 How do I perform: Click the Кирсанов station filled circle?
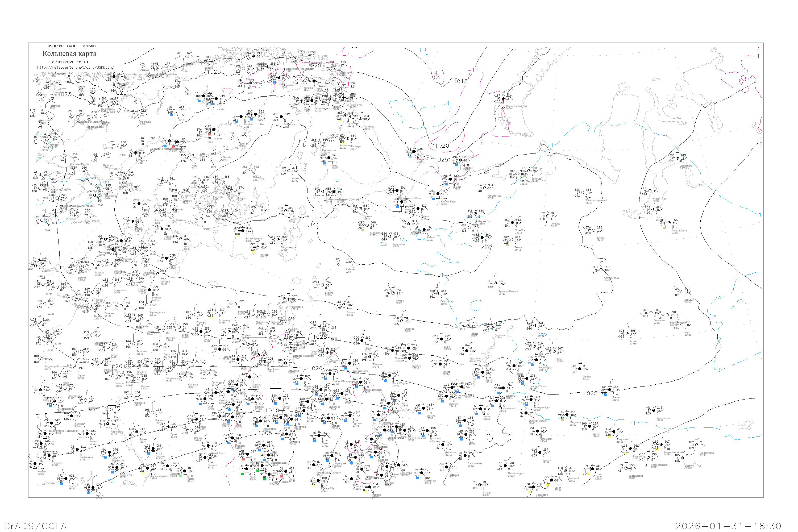coord(286,434)
